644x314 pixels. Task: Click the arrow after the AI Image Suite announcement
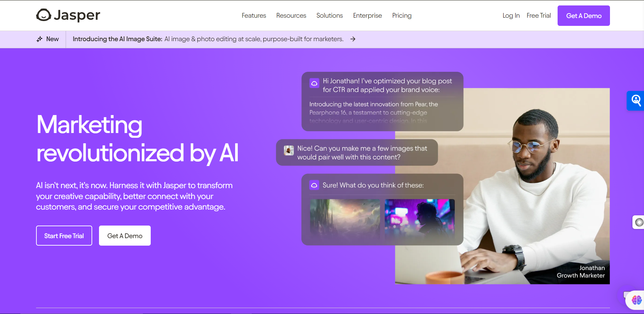(x=353, y=39)
